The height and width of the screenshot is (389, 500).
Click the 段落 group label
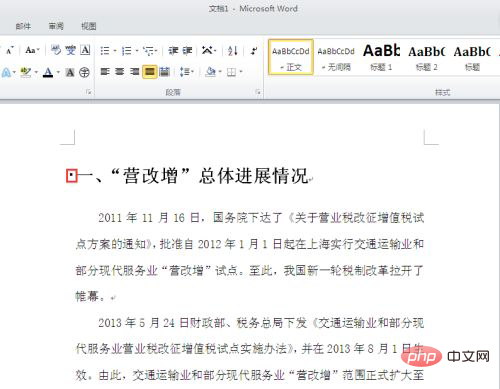click(x=173, y=92)
